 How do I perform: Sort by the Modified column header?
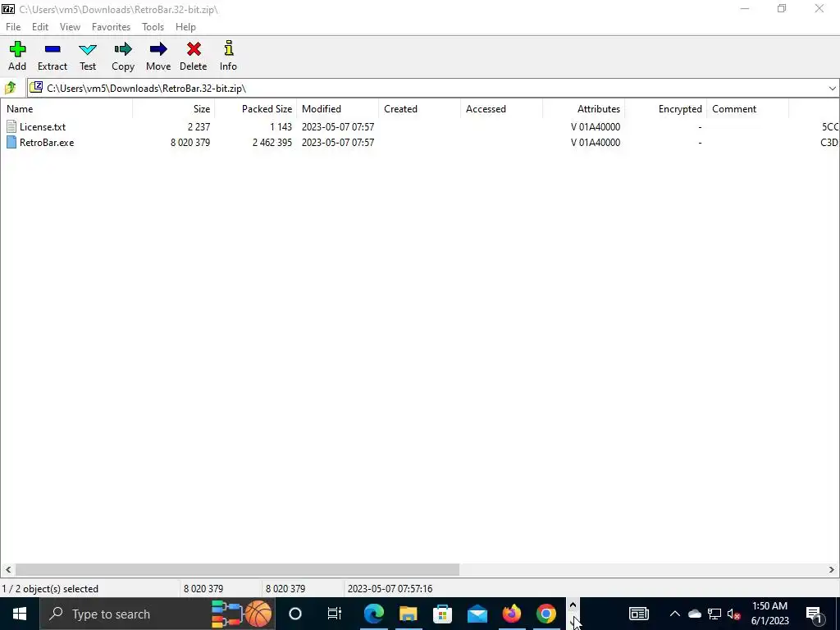click(337, 109)
